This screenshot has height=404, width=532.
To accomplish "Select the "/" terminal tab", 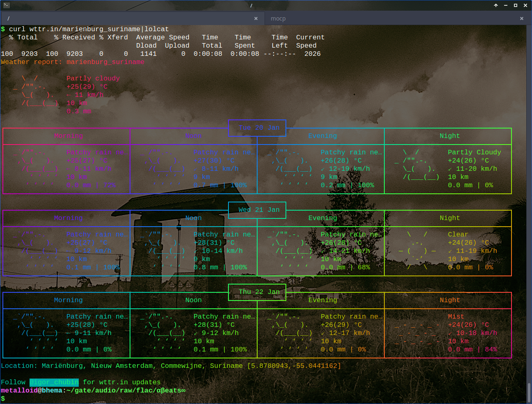I will [123, 18].
